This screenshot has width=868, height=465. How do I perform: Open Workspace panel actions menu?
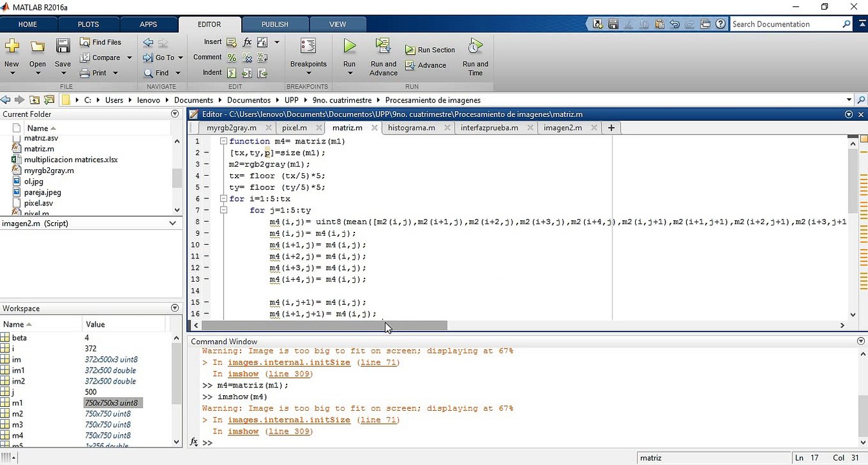[175, 308]
